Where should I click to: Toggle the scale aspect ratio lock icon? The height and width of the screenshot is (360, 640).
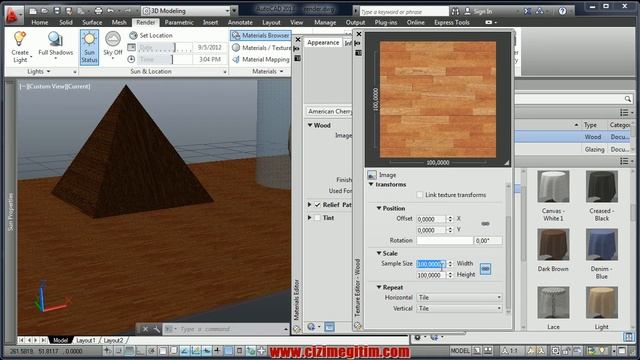[x=485, y=269]
